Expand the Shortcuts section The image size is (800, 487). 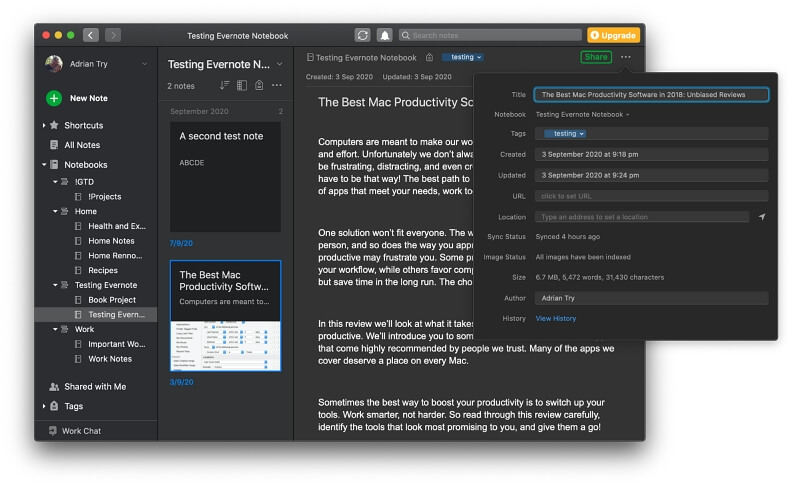point(44,125)
